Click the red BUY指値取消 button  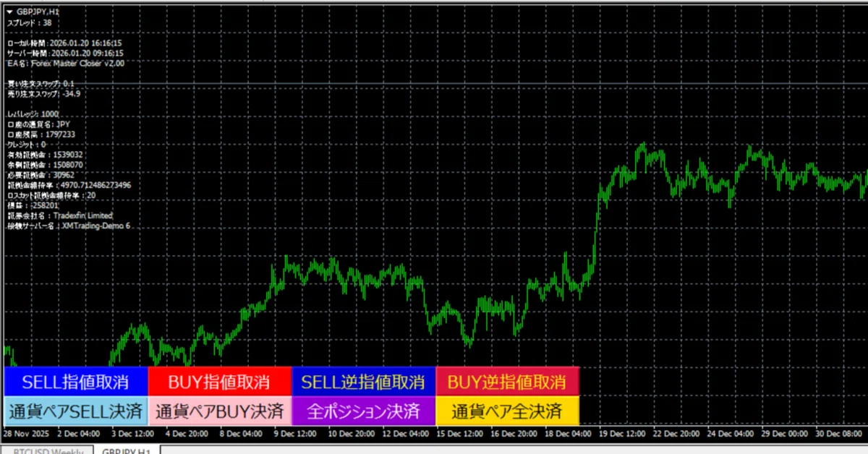220,381
